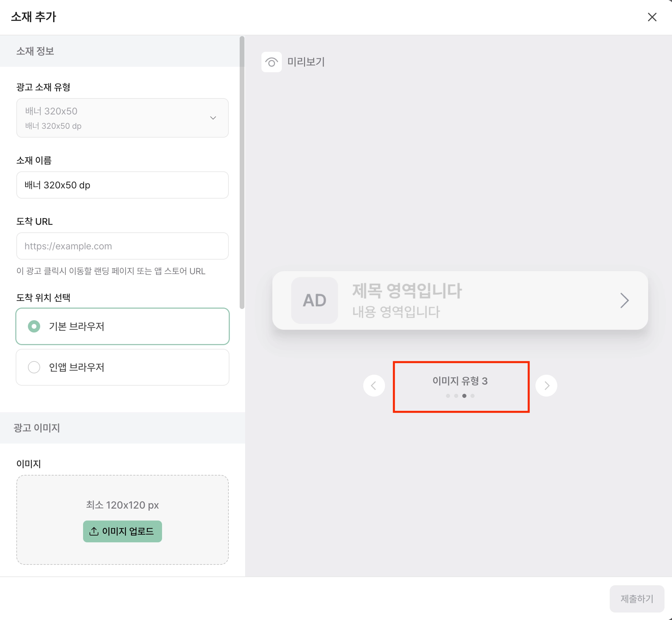Go to previous image type preview

click(x=374, y=386)
